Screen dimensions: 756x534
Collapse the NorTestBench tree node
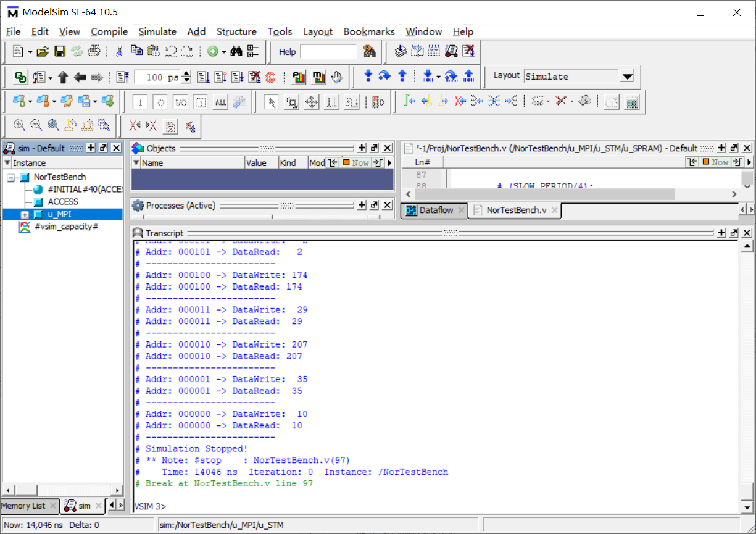tap(11, 178)
